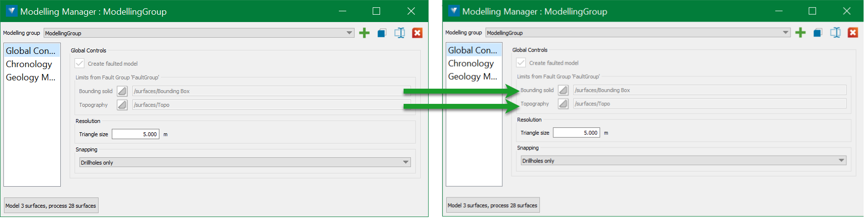
Task: Expand Snapping dropdown in left window
Action: 406,163
